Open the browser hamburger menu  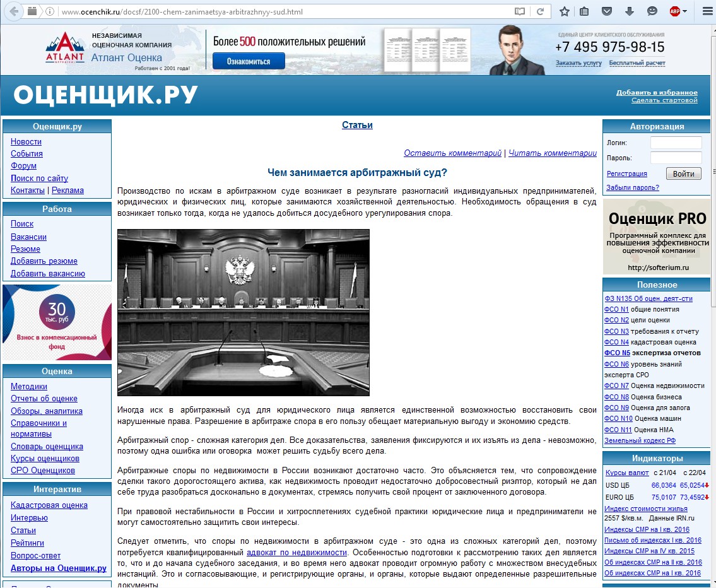707,11
